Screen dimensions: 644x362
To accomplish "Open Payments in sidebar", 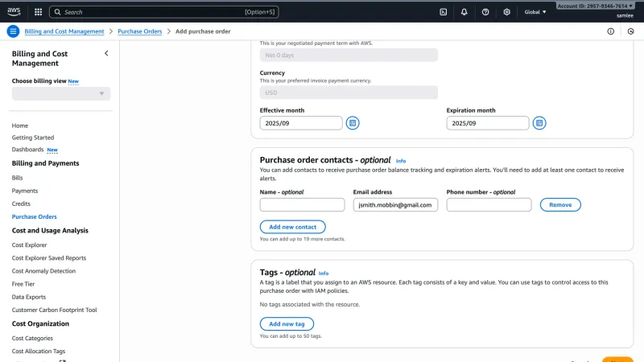I will click(25, 191).
